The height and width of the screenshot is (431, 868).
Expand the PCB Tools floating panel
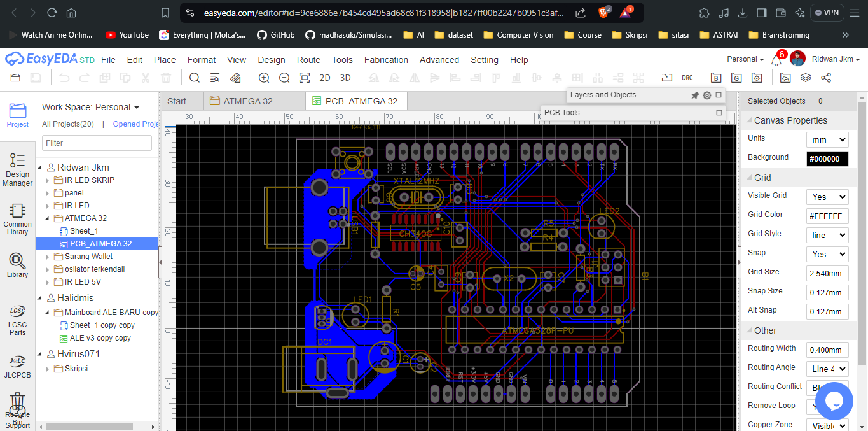click(x=719, y=113)
